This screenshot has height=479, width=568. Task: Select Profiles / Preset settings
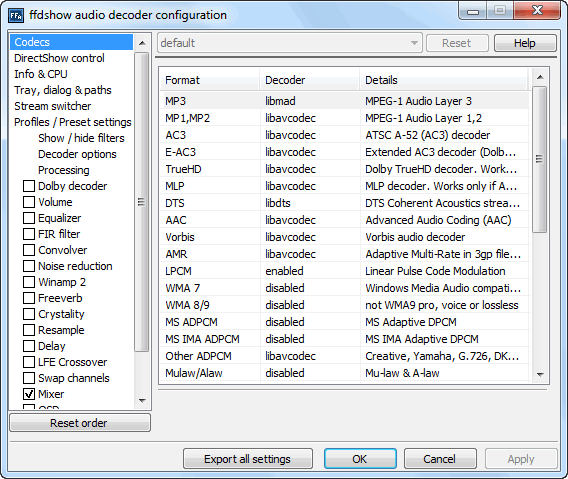pyautogui.click(x=72, y=122)
